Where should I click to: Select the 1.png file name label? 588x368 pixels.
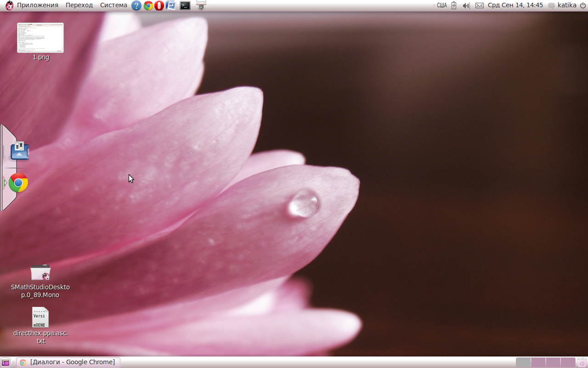coord(41,57)
